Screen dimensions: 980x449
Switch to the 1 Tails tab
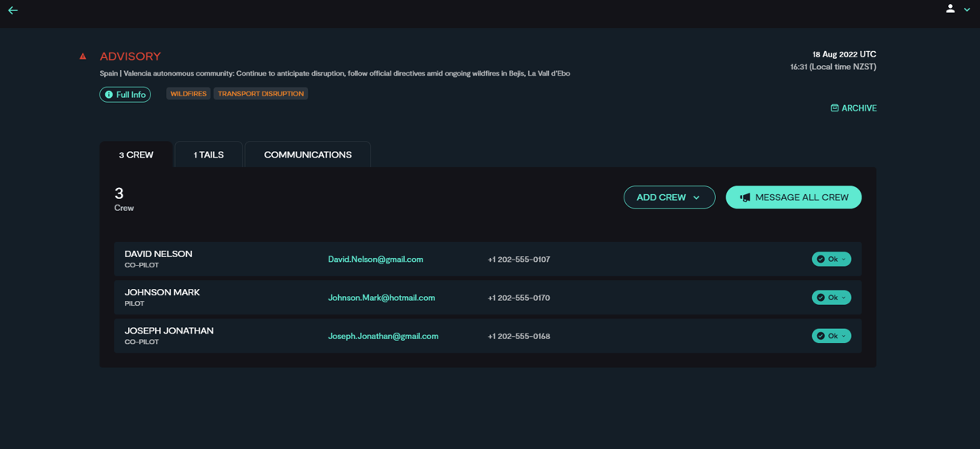(208, 154)
